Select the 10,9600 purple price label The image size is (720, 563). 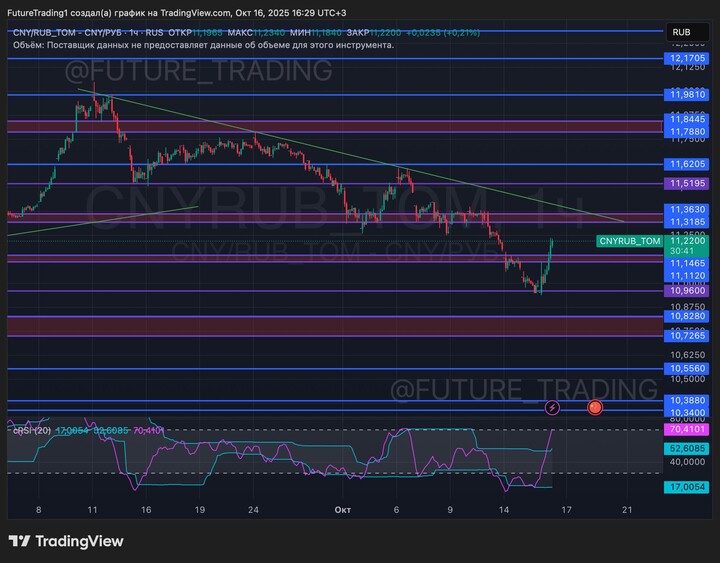point(686,291)
